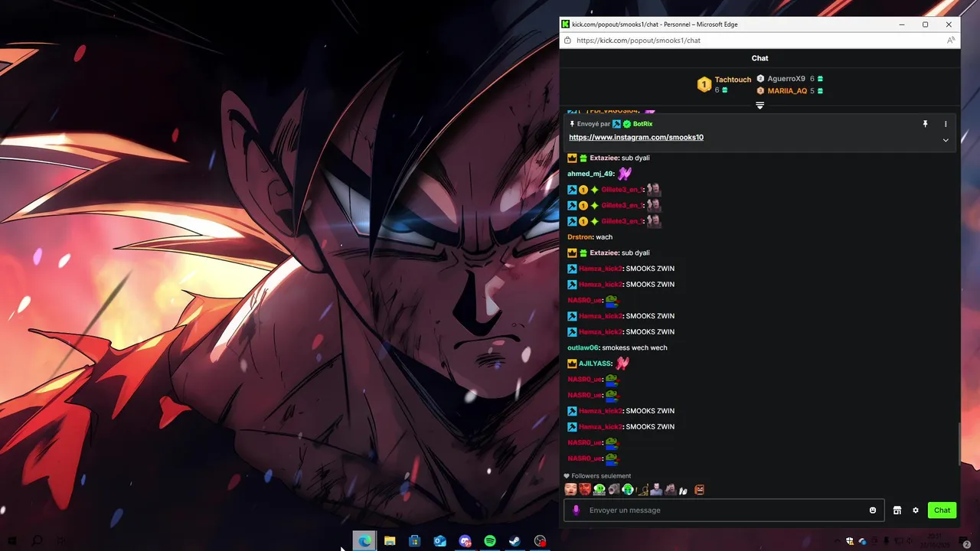Viewport: 980px width, 551px height.
Task: Open Microsoft Edge from the taskbar
Action: click(364, 541)
